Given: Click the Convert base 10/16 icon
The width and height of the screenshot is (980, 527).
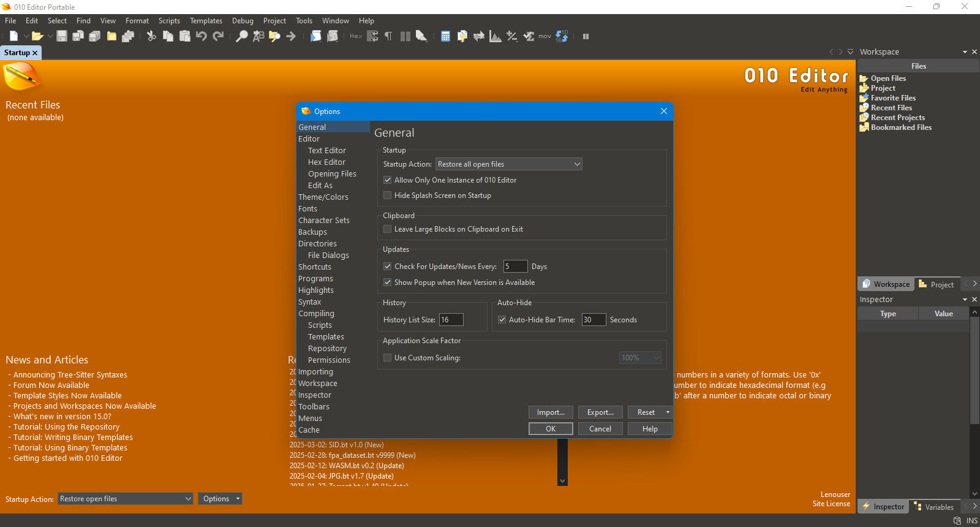Looking at the screenshot, I should point(562,36).
